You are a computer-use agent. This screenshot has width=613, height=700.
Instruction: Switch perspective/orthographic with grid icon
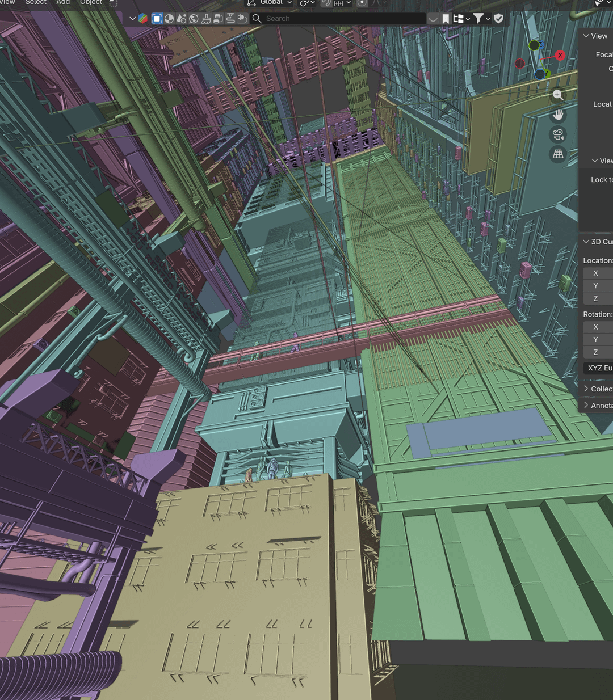pos(558,154)
